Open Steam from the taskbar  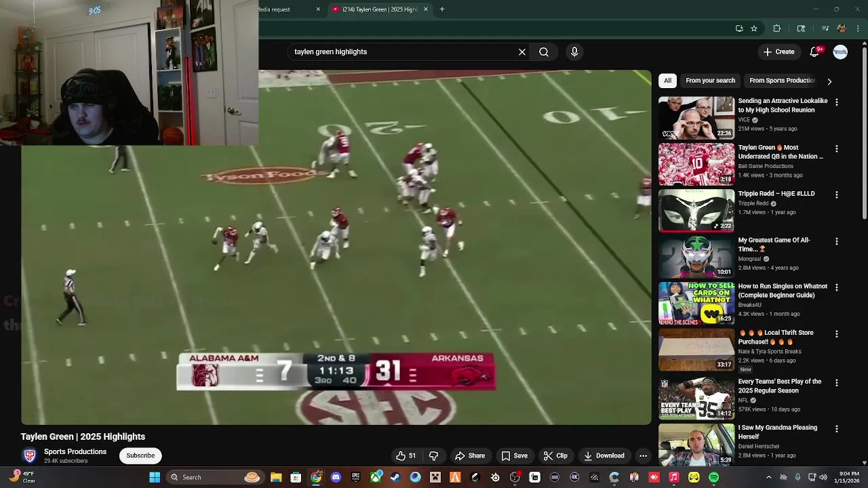[395, 477]
